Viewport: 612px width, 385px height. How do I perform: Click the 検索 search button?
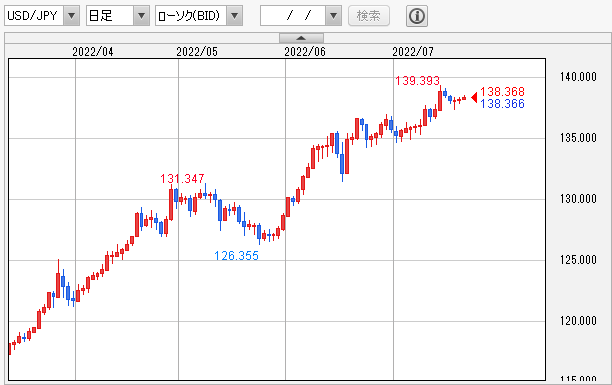[369, 16]
